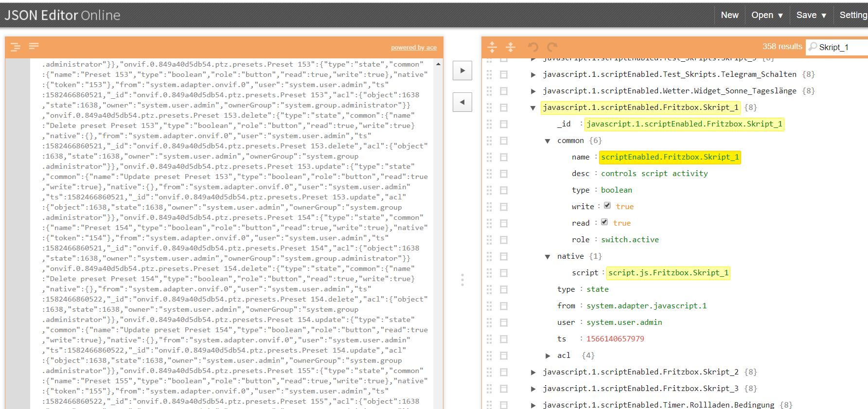Open the Save dropdown menu

(811, 15)
